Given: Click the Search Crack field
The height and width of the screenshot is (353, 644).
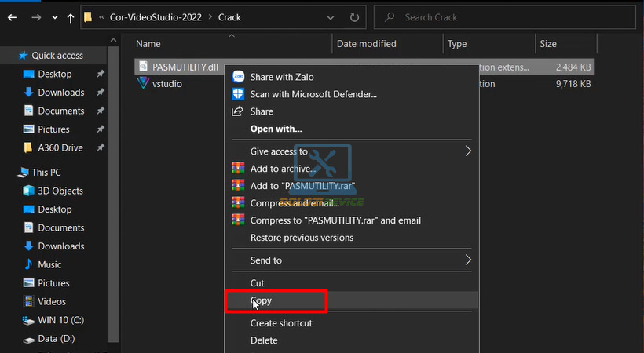Looking at the screenshot, I should tap(505, 17).
